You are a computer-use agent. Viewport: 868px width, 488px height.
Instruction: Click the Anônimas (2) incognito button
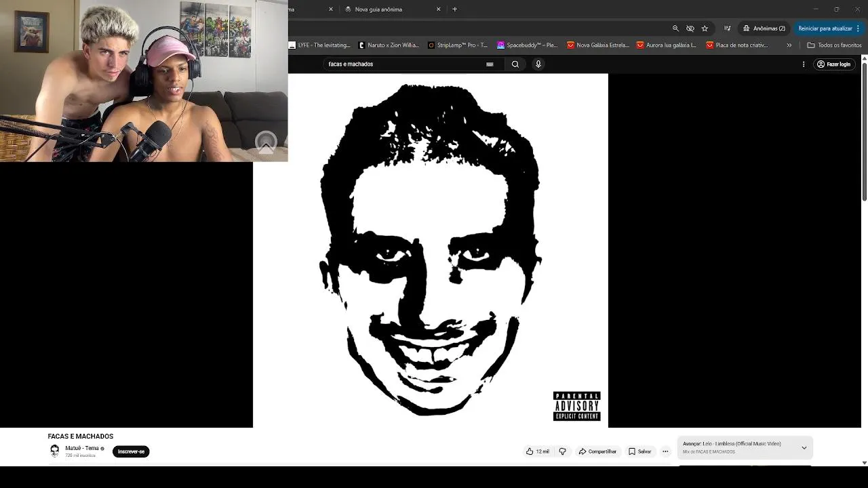tap(764, 28)
